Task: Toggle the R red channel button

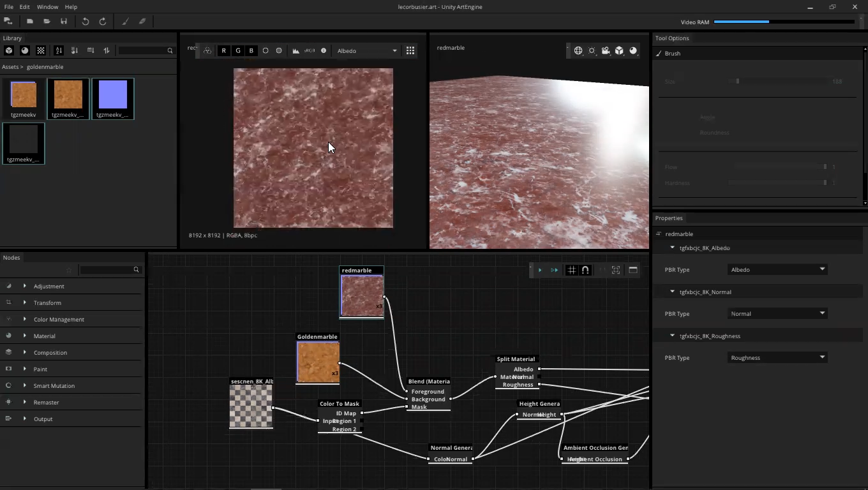Action: coord(223,50)
